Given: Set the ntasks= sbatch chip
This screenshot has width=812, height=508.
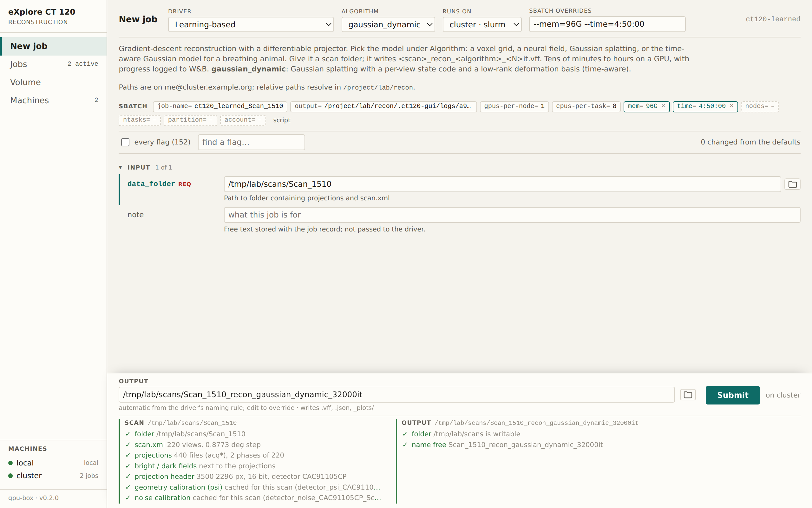Looking at the screenshot, I should pos(140,120).
